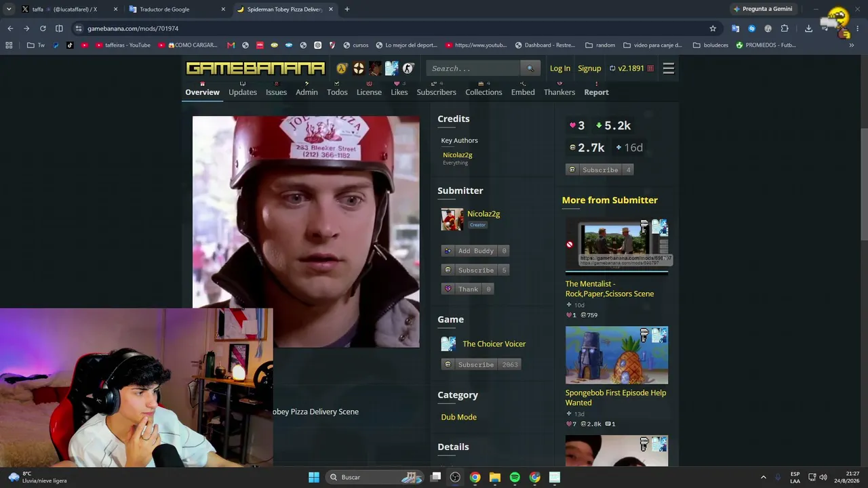This screenshot has width=868, height=488.
Task: Click The Choicer Voicer game icon
Action: tap(448, 344)
